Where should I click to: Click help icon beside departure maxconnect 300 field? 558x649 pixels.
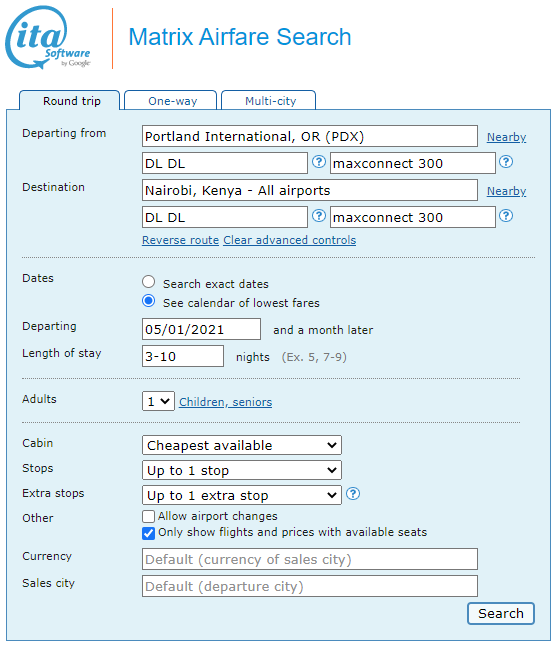click(x=506, y=162)
